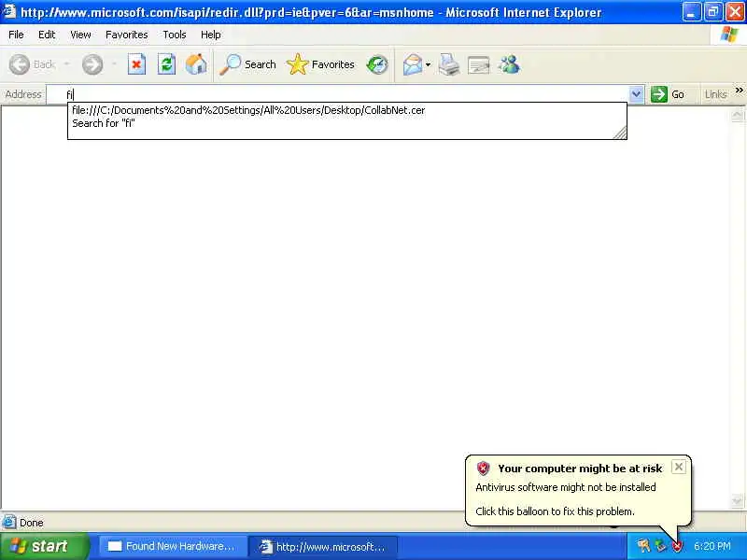Expand the Links toolbar label
Screen dimensions: 747x560
point(715,94)
